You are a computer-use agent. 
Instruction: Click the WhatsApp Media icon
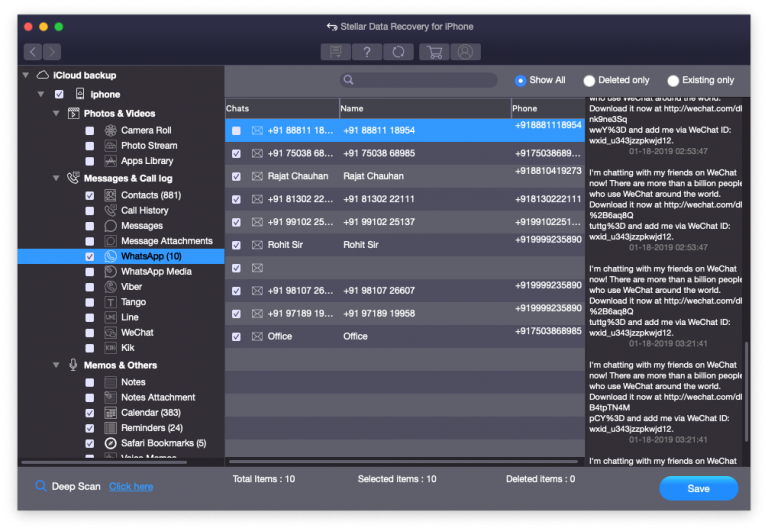(x=111, y=271)
